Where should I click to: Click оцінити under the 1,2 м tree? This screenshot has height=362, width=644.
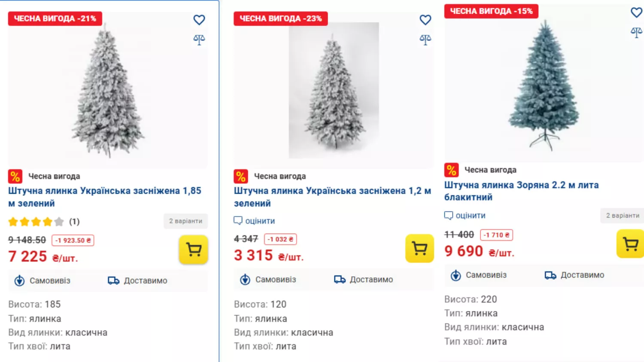tap(255, 221)
